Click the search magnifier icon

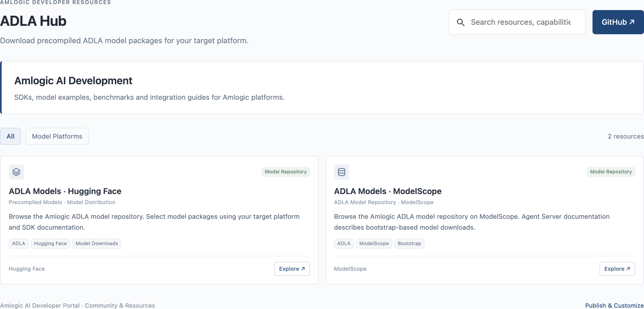click(460, 22)
